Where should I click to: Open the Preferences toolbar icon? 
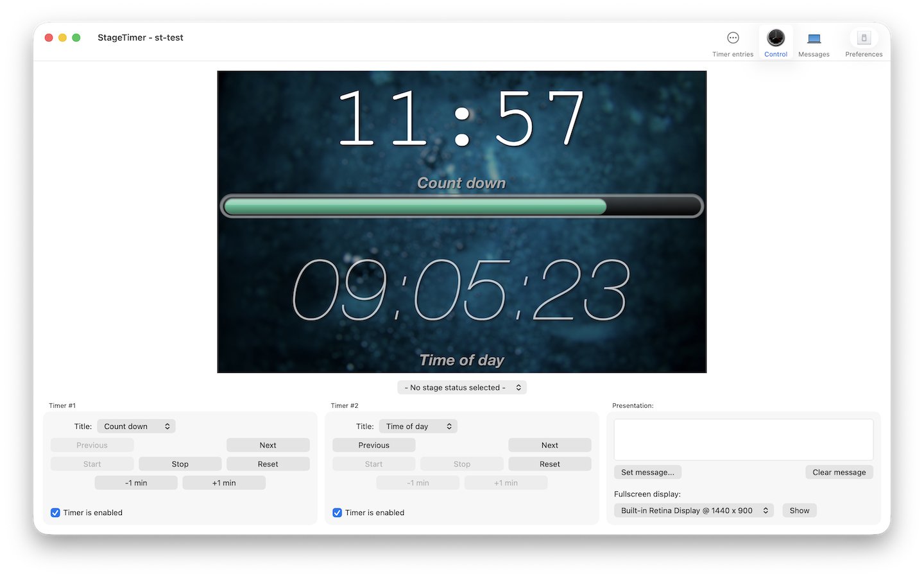(864, 38)
